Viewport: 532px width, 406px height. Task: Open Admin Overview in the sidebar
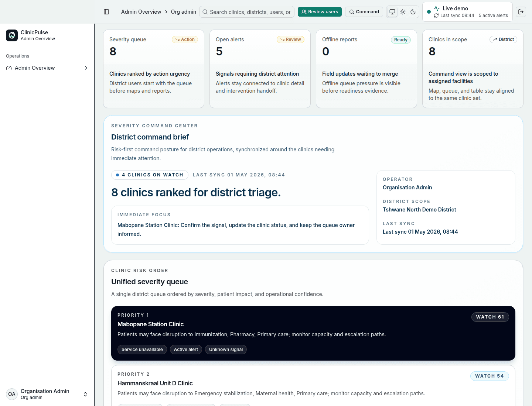(47, 68)
